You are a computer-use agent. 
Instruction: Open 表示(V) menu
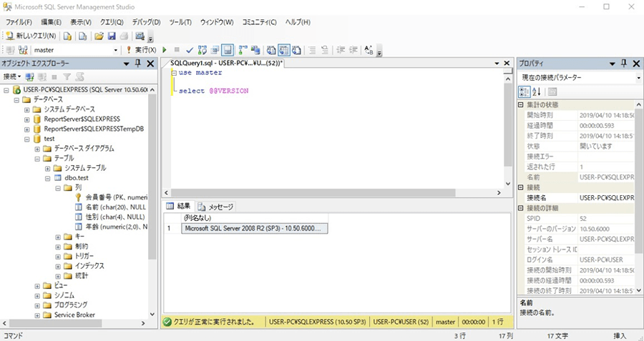point(81,22)
